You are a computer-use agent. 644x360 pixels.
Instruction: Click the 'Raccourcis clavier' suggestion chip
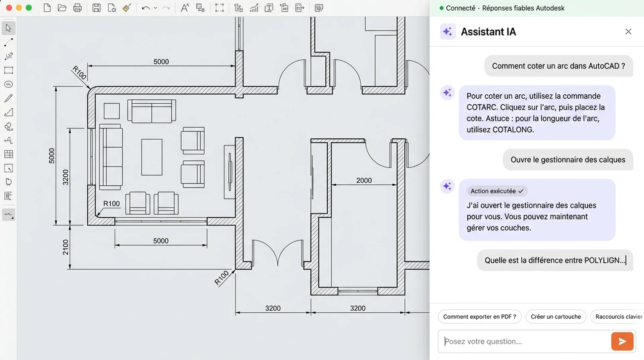[x=617, y=317]
